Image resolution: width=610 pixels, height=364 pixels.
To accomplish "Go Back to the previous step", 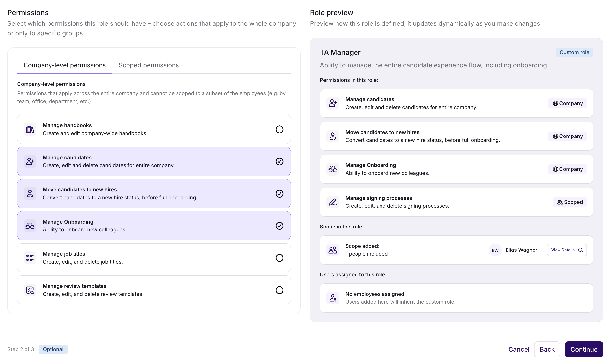I will coord(547,349).
